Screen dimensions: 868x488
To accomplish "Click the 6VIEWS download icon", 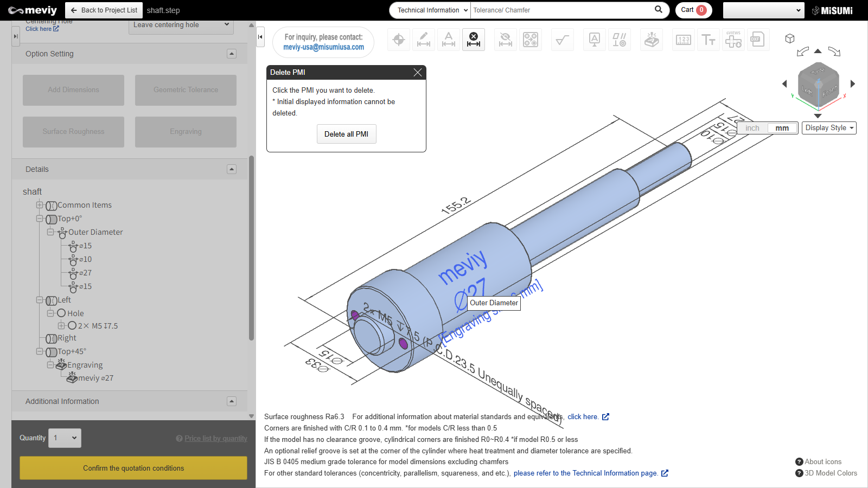I will [733, 40].
